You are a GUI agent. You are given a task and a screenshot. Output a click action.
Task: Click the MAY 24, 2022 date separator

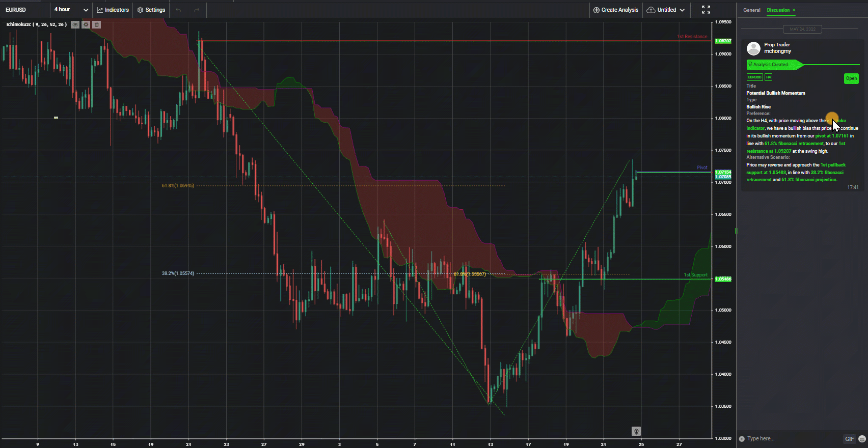click(802, 29)
